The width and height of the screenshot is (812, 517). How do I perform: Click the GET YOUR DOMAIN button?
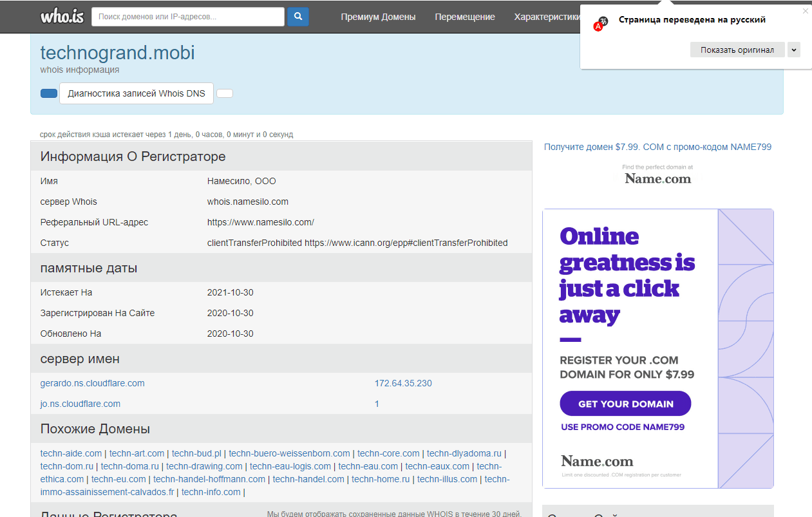point(625,404)
